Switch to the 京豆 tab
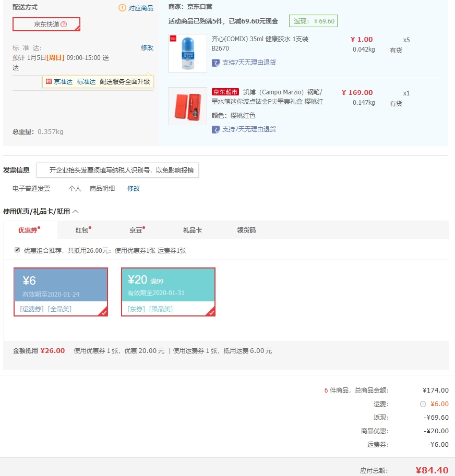 137,230
